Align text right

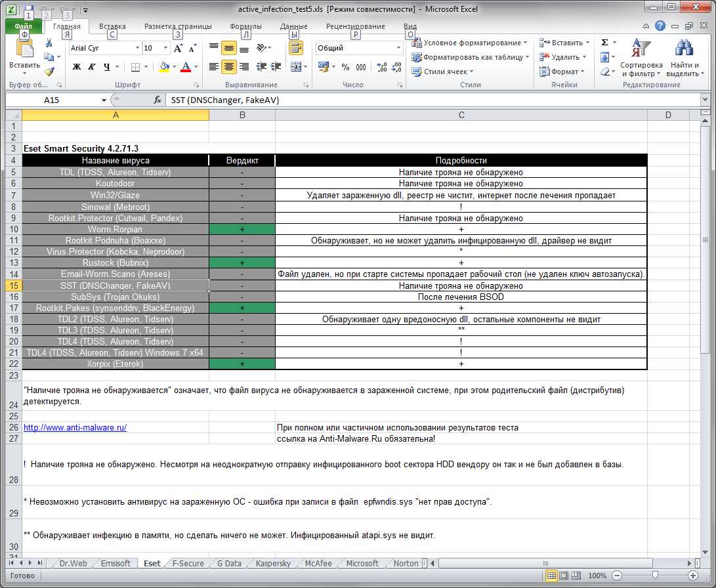coord(244,67)
